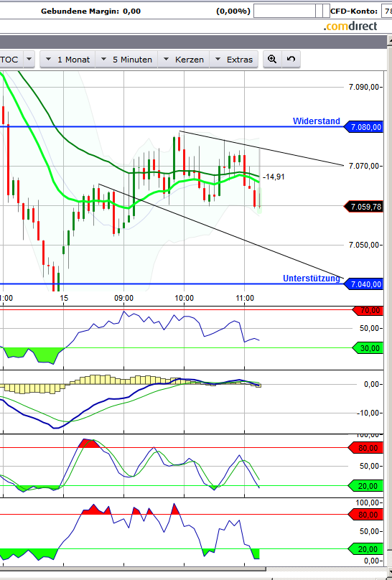This screenshot has height=580, width=392.
Task: Click the Widerstand label
Action: pos(316,121)
